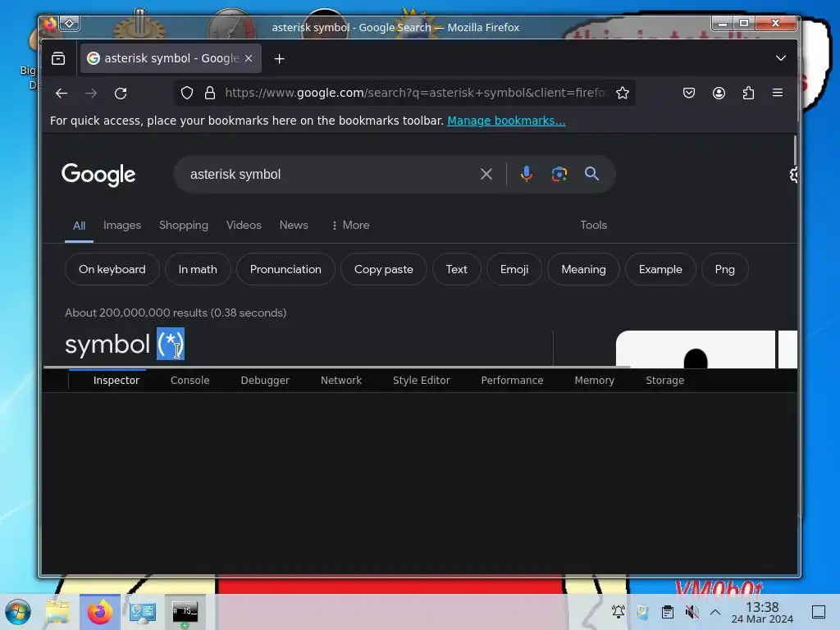Switch to Videos results tab
The width and height of the screenshot is (840, 630).
pyautogui.click(x=244, y=225)
